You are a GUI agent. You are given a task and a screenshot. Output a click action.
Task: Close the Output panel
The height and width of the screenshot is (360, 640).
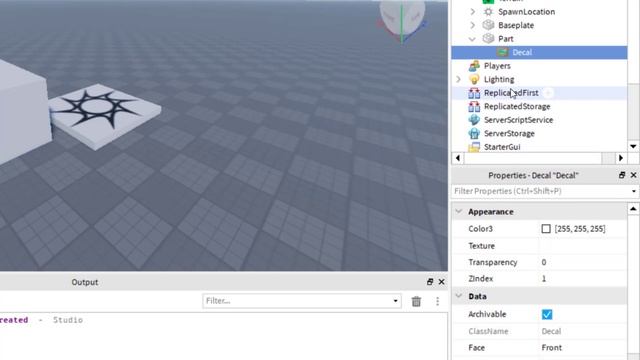point(442,282)
